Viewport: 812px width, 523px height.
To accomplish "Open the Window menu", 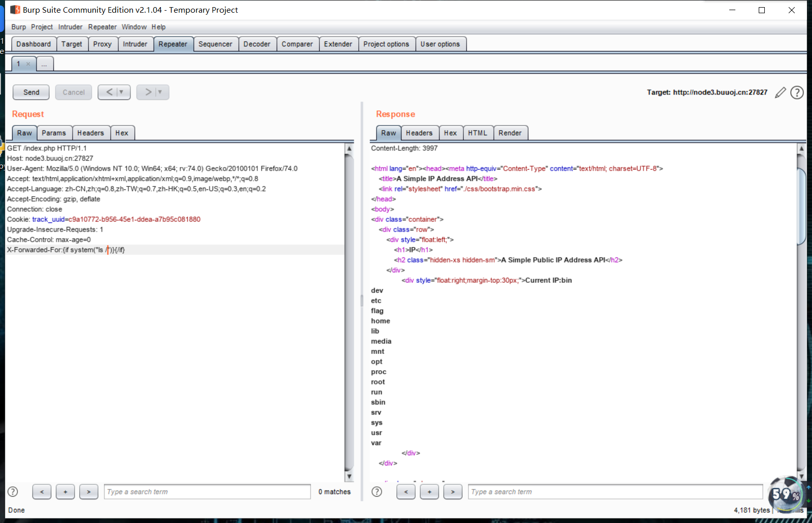I will (134, 27).
